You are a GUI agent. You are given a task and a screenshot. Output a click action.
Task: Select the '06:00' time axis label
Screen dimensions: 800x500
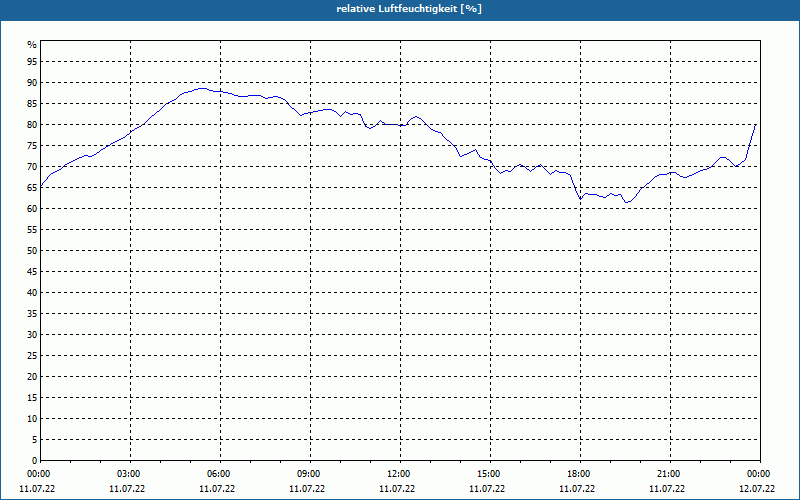click(217, 474)
